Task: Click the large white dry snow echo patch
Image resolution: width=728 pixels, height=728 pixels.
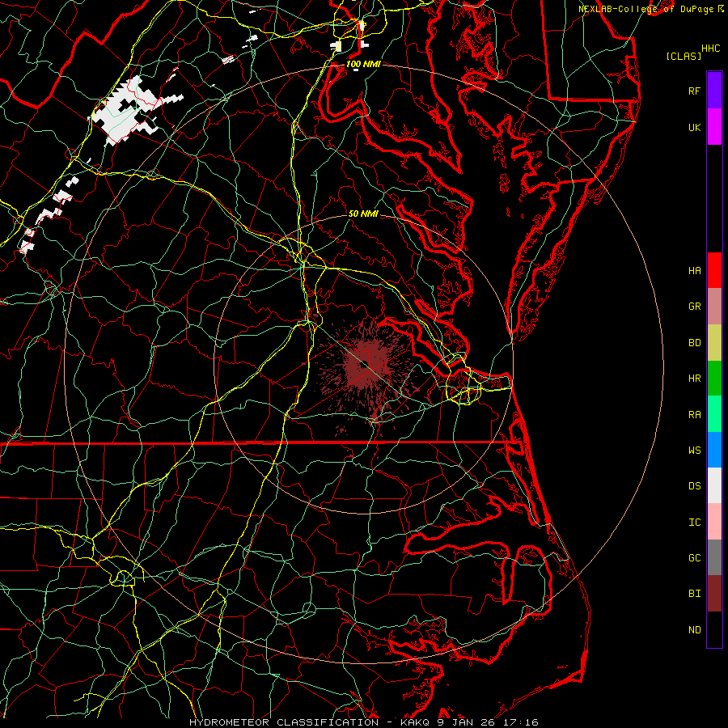Action: coord(123,112)
